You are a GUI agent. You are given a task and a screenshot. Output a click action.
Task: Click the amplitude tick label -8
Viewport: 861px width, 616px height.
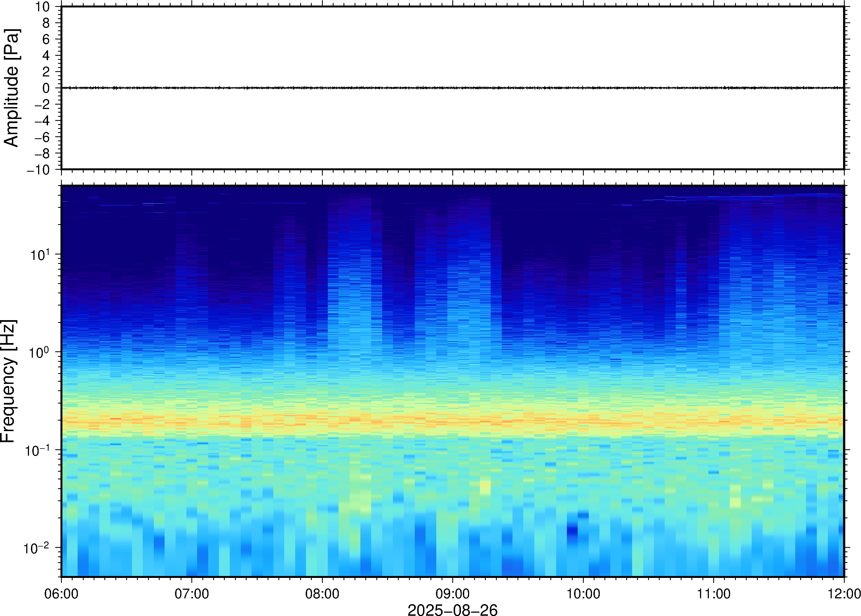[x=42, y=153]
